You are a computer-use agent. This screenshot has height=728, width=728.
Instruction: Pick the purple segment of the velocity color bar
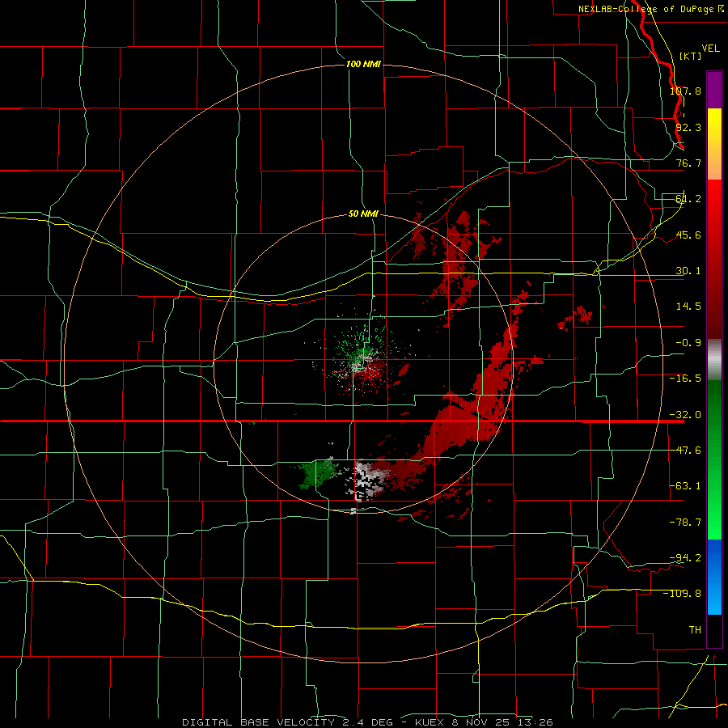coord(714,90)
